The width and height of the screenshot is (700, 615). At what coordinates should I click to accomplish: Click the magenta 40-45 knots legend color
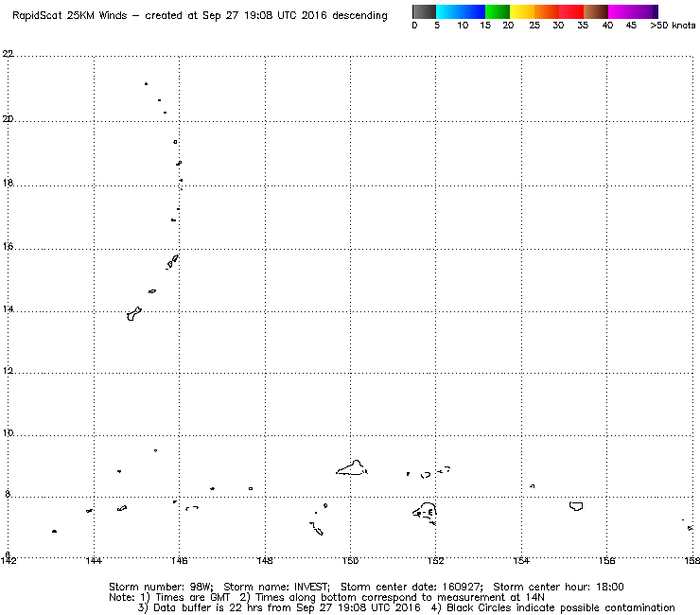coord(621,11)
